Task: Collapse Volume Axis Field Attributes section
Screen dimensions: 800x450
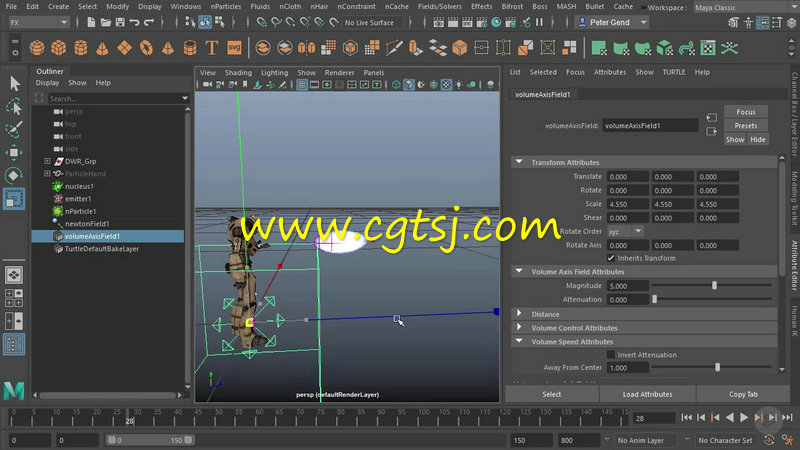Action: [519, 271]
